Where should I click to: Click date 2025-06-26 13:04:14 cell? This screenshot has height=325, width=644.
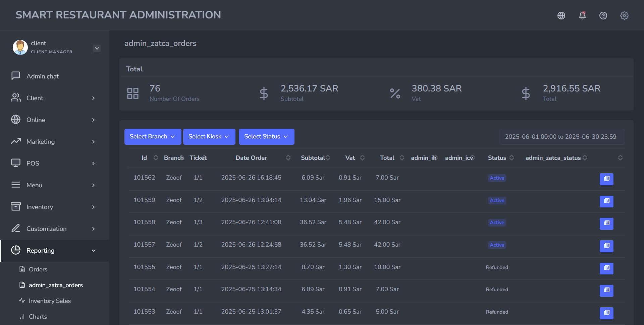pyautogui.click(x=251, y=200)
